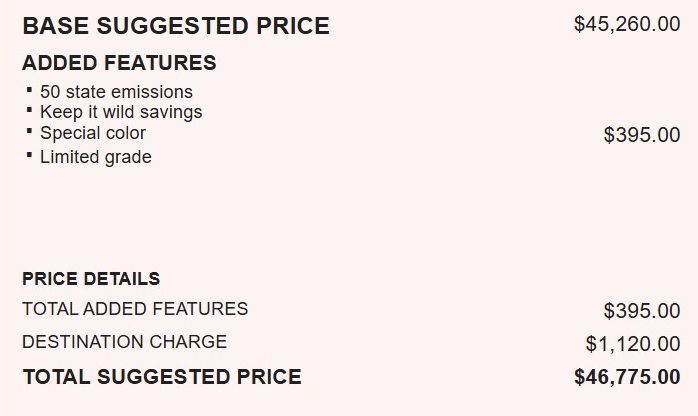Click the bullet before 50 state emissions
The height and width of the screenshot is (416, 698).
click(x=30, y=90)
